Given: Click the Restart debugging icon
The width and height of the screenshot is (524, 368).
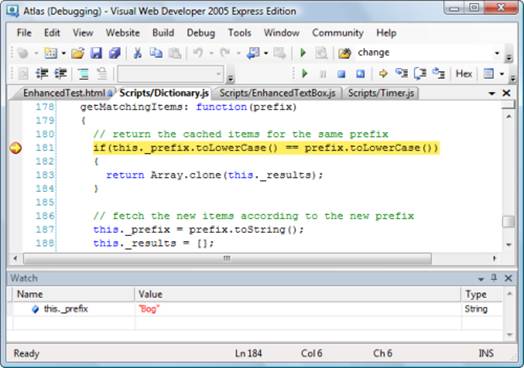Looking at the screenshot, I should coord(360,74).
